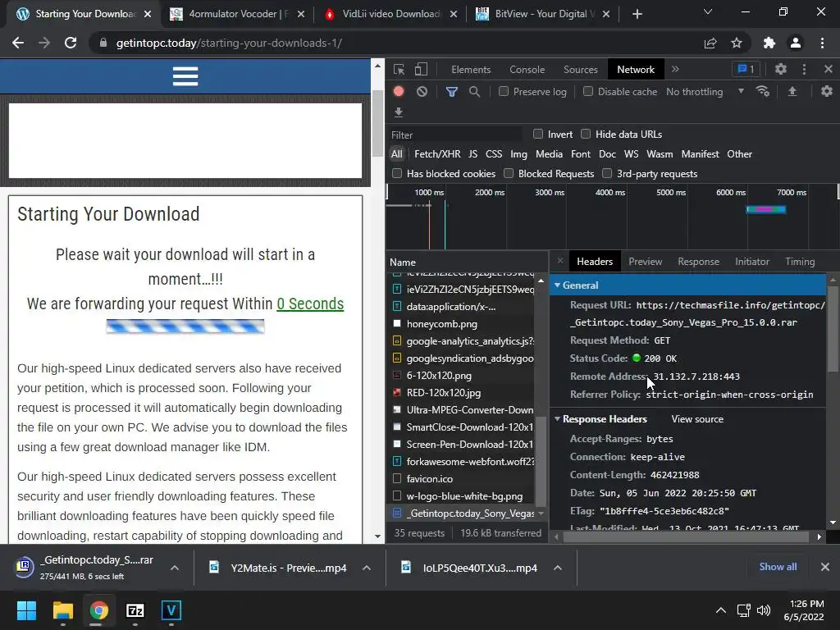Show more DevTools tabs chevron

coord(676,69)
